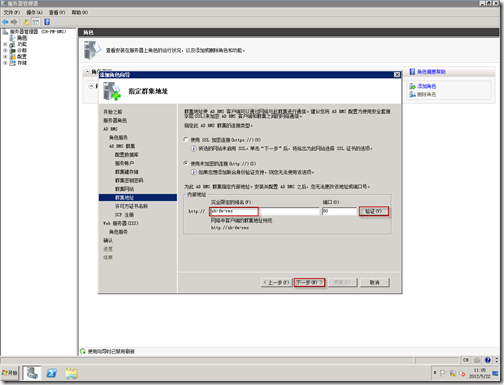Click the 开始 Start button
Image resolution: width=504 pixels, height=385 pixels.
pos(9,373)
